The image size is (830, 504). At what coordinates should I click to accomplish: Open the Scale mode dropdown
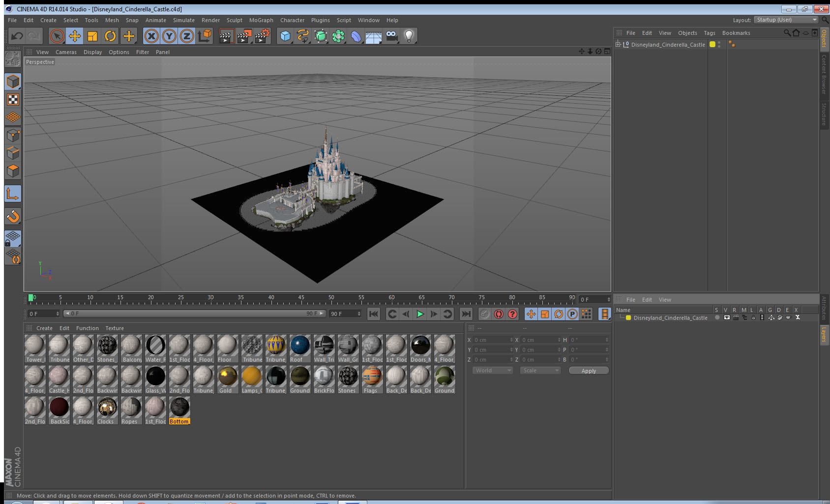(x=540, y=370)
